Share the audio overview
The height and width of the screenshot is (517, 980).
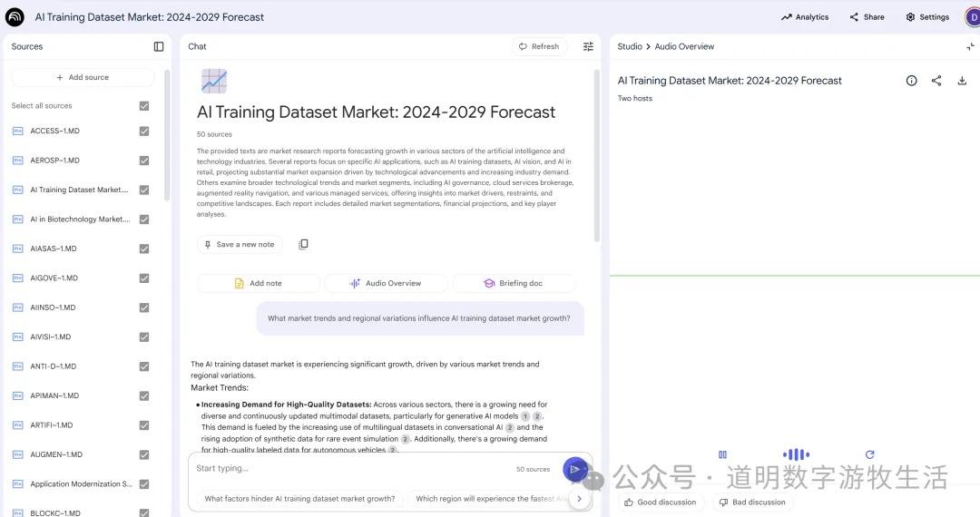[x=936, y=81]
